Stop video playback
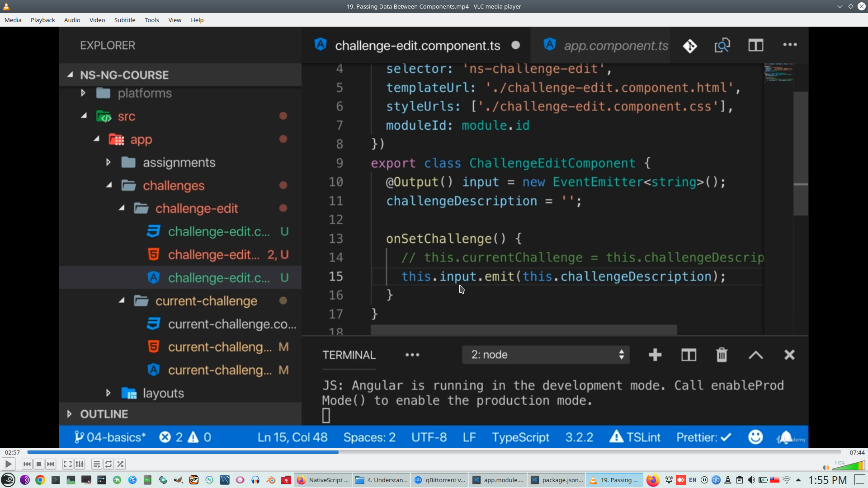 pyautogui.click(x=39, y=464)
